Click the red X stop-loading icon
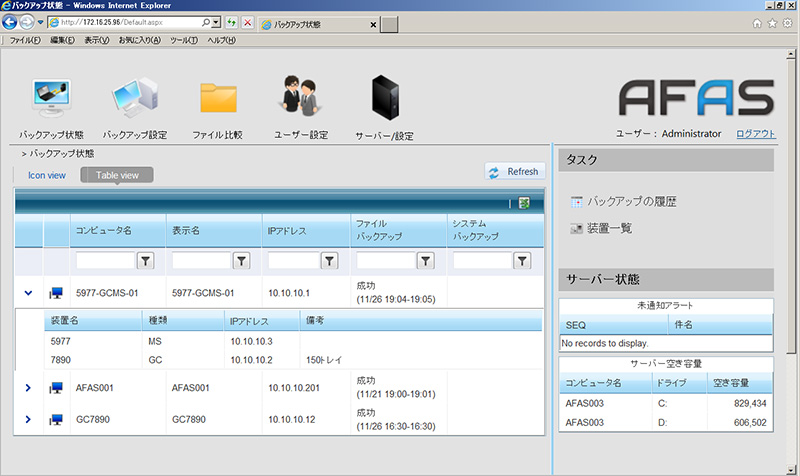Screen dimensions: 800x476 [x=247, y=22]
